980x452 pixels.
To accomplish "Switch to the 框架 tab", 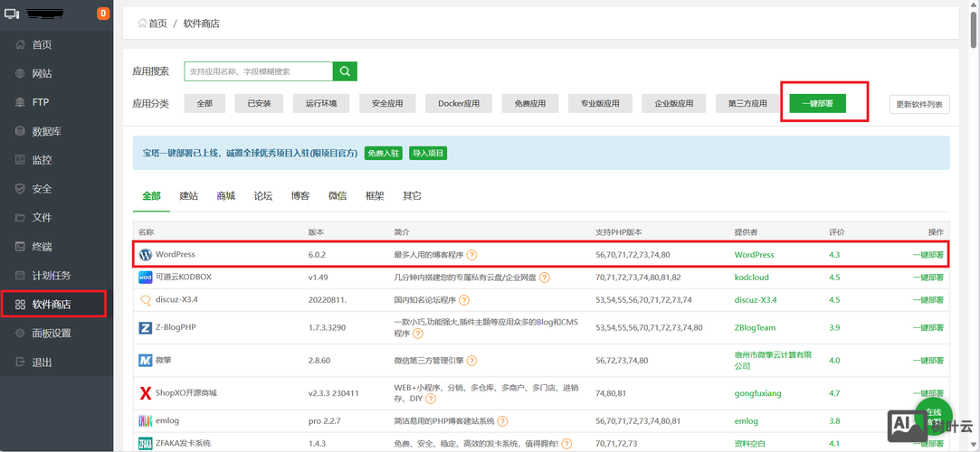I will [x=375, y=196].
